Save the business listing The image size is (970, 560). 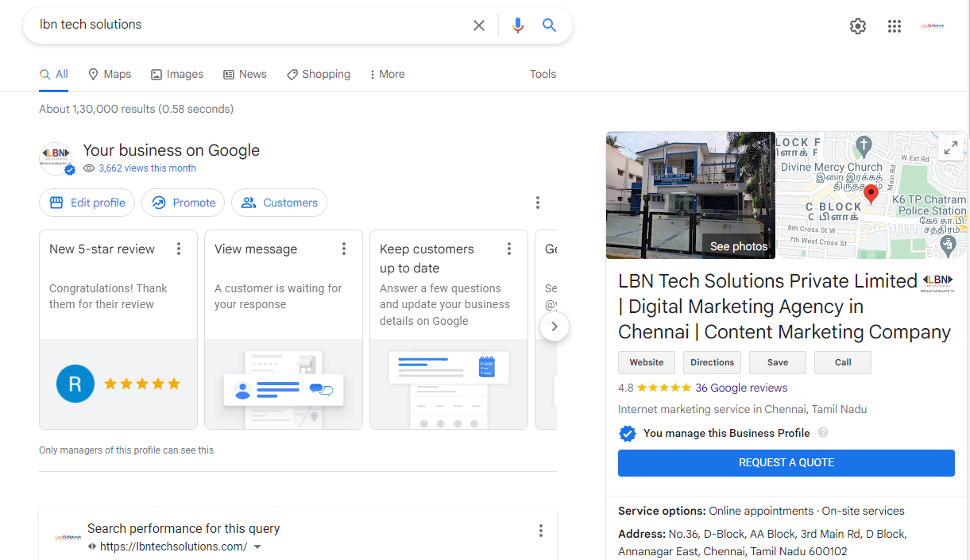pyautogui.click(x=778, y=362)
